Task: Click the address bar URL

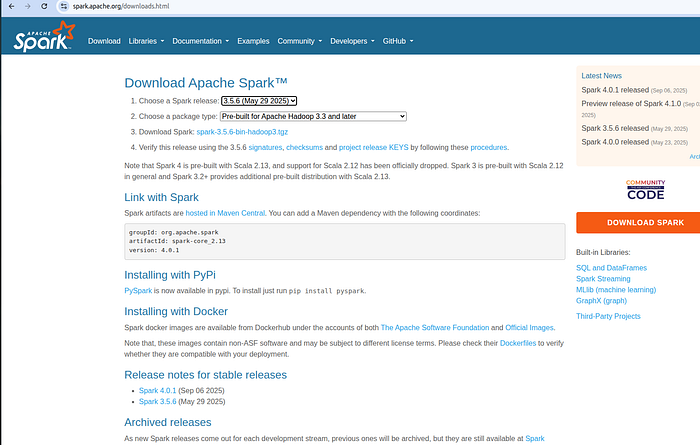Action: pyautogui.click(x=121, y=6)
